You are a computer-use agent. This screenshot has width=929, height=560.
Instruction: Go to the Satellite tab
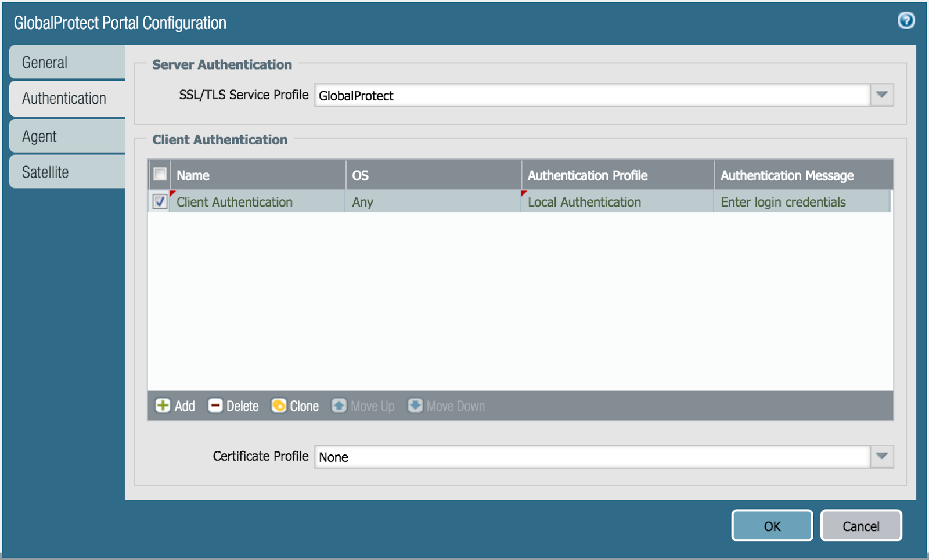pyautogui.click(x=67, y=172)
